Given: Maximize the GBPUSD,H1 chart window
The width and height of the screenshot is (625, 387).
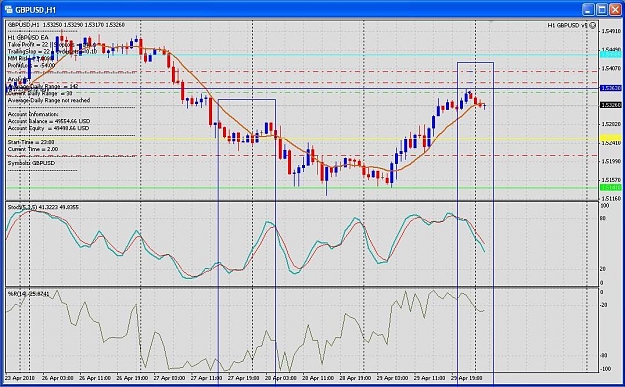Looking at the screenshot, I should pyautogui.click(x=602, y=10).
